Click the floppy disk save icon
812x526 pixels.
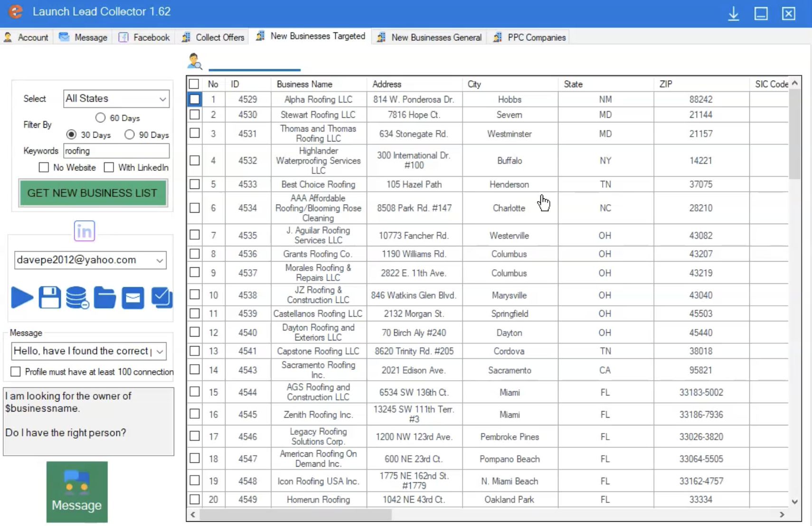pos(49,298)
